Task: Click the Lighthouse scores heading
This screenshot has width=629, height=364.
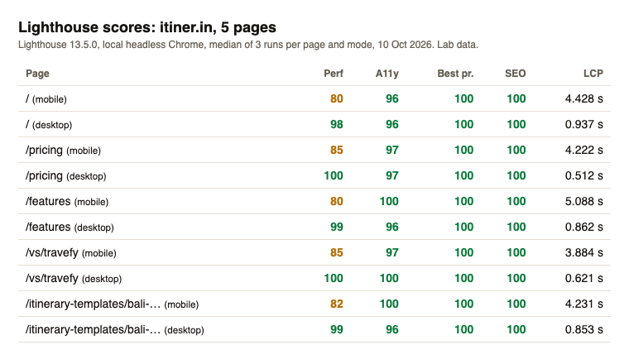Action: 147,27
